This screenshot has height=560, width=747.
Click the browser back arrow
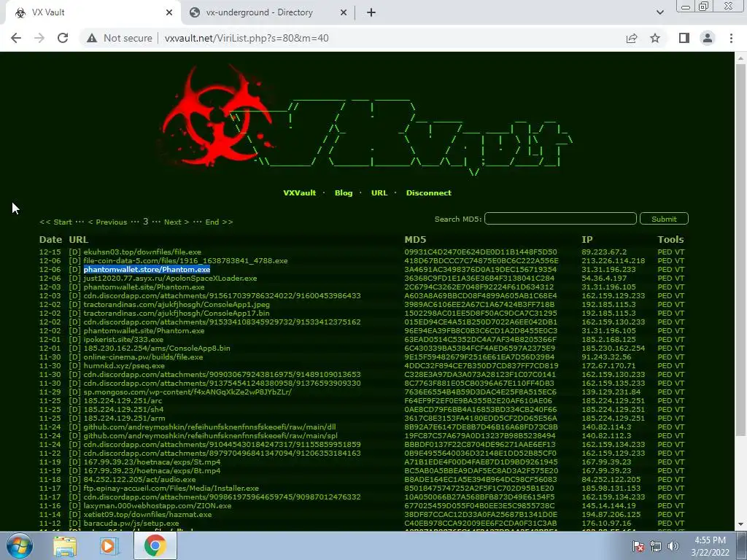(x=16, y=38)
